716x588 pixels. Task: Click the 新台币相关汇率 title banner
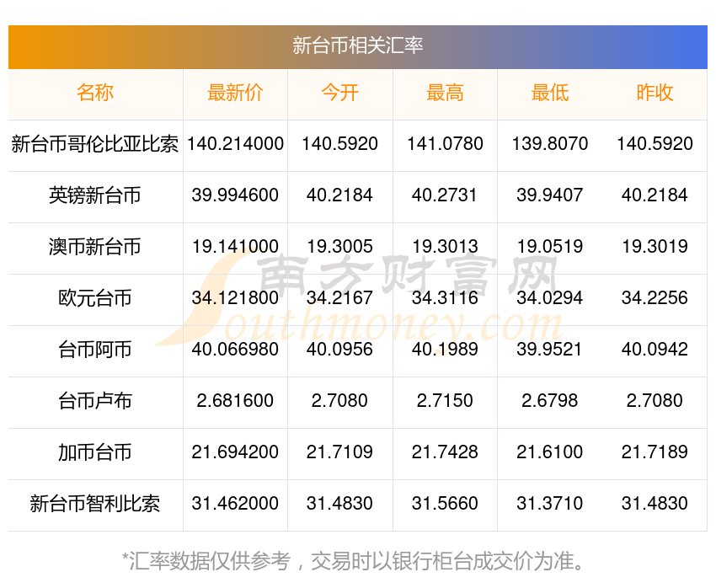pos(357,46)
